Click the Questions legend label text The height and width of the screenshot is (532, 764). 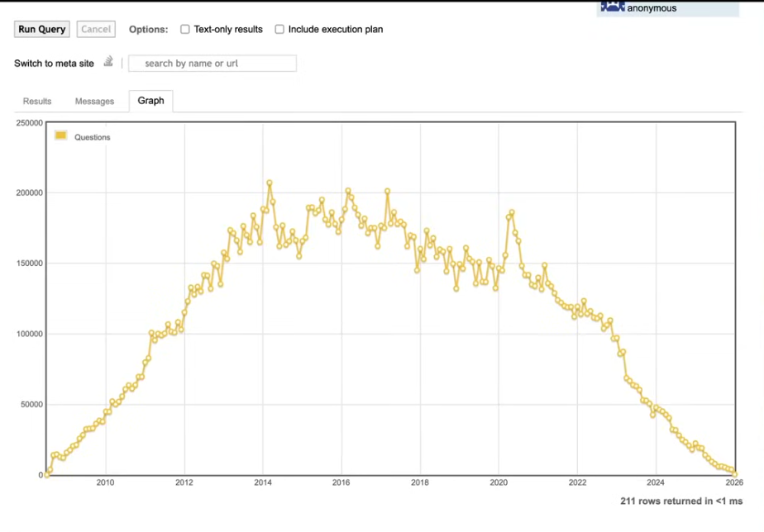pos(92,138)
